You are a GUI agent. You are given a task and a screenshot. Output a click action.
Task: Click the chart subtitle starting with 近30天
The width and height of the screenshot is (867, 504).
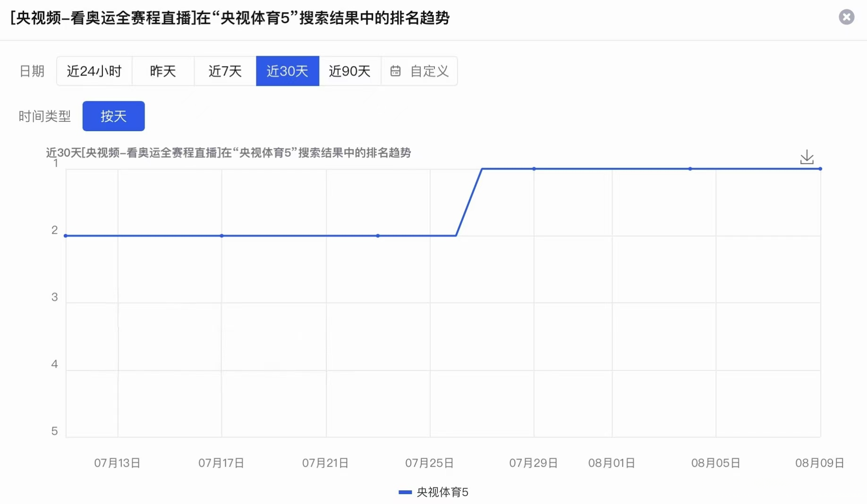(x=229, y=153)
